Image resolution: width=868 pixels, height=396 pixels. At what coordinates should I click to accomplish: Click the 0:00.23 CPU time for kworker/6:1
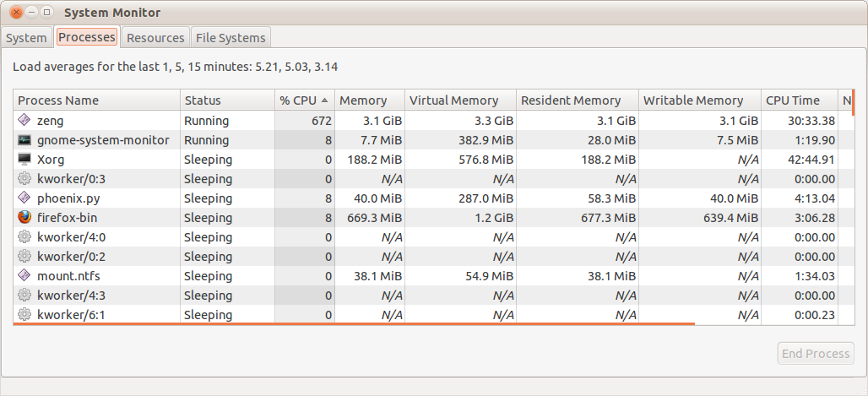click(815, 315)
